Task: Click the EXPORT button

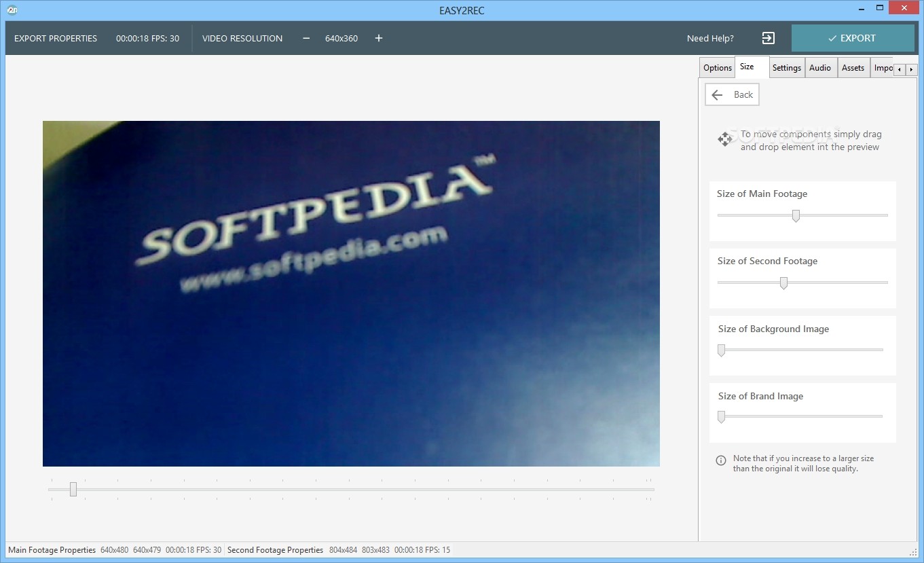Action: tap(853, 38)
